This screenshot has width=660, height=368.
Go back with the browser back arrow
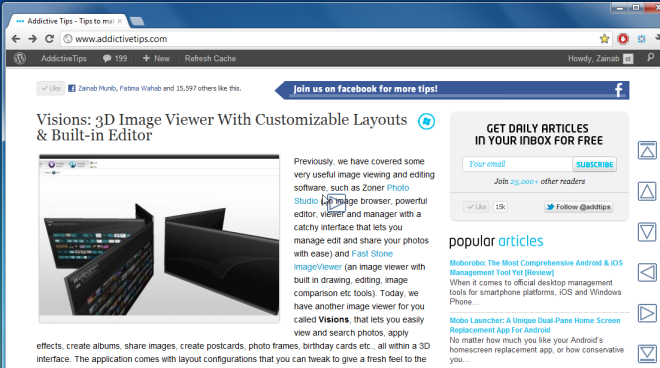[16, 39]
